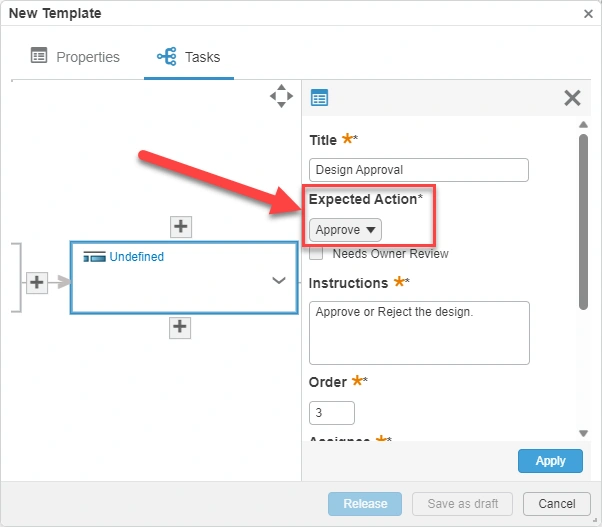Viewport: 602px width, 527px height.
Task: Click the Properties tab icon
Action: pyautogui.click(x=39, y=57)
